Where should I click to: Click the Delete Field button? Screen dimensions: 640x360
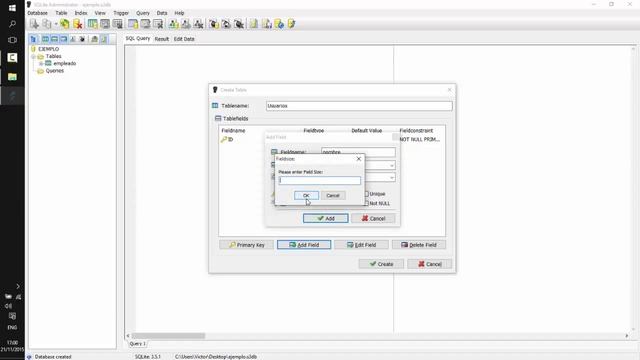(x=419, y=245)
